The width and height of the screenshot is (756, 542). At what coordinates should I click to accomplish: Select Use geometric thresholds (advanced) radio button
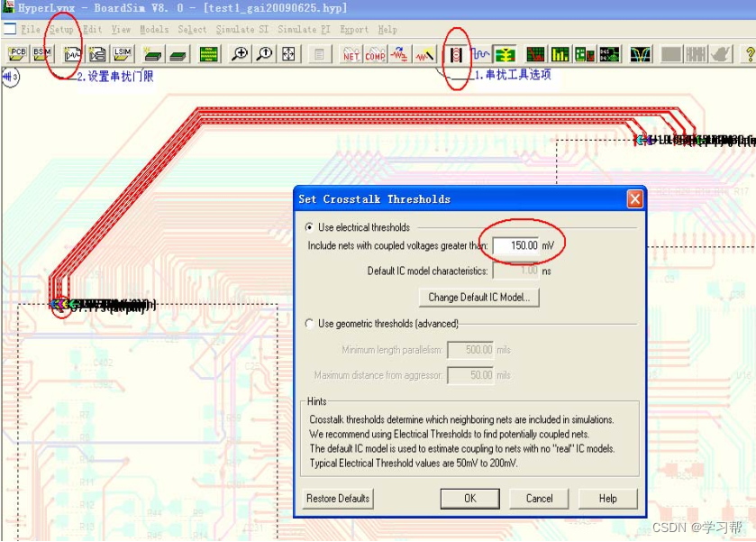coord(310,324)
